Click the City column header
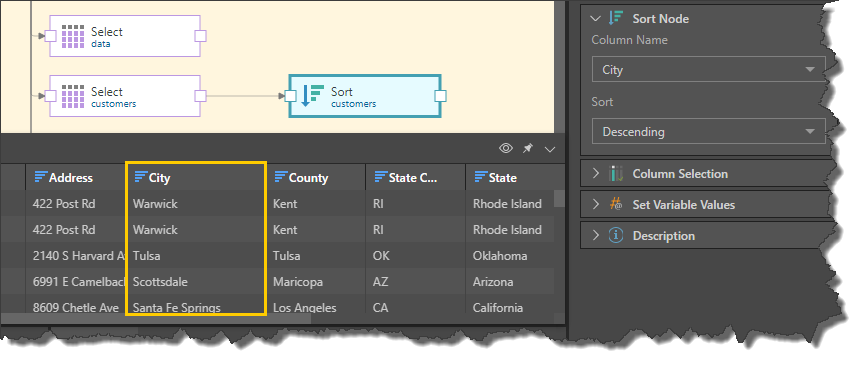 pyautogui.click(x=196, y=177)
